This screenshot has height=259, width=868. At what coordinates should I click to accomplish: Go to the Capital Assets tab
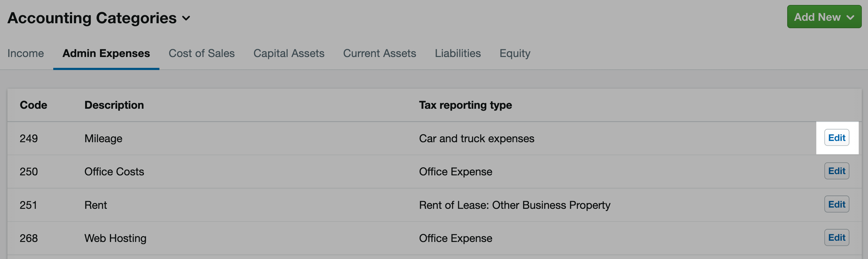pos(289,53)
